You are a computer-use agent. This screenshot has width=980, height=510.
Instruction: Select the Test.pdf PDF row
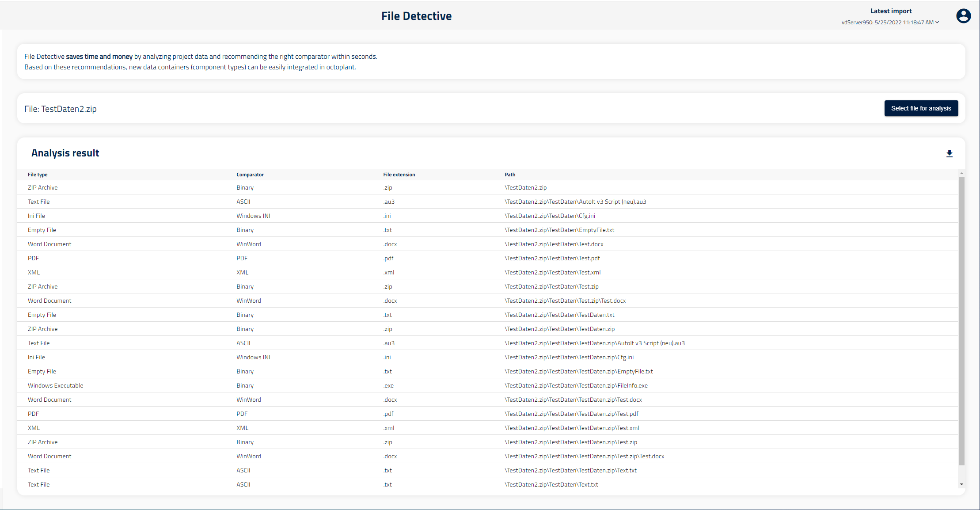click(265, 258)
